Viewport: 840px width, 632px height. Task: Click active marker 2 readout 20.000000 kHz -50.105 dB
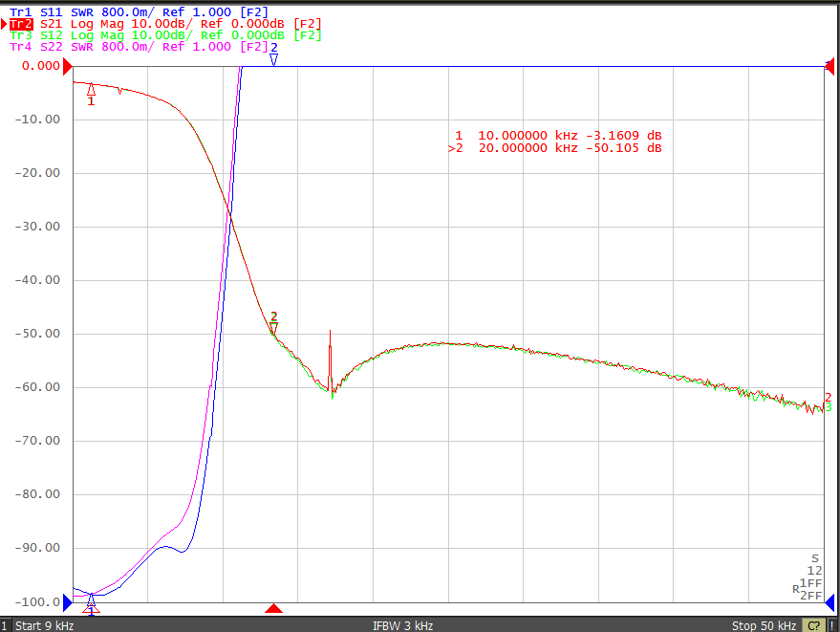[555, 148]
